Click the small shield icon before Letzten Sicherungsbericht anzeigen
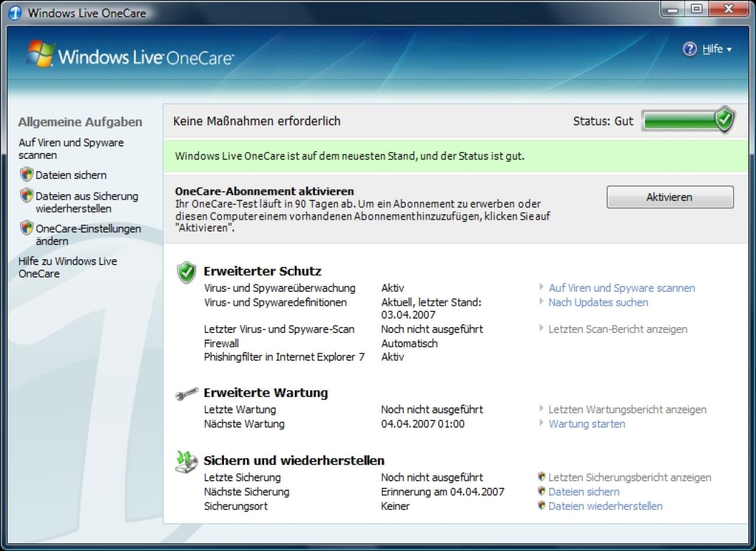Viewport: 756px width, 551px height. coord(541,477)
